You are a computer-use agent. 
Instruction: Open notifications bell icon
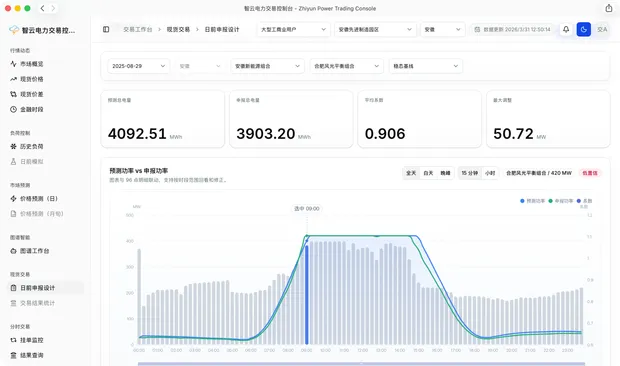(x=566, y=29)
